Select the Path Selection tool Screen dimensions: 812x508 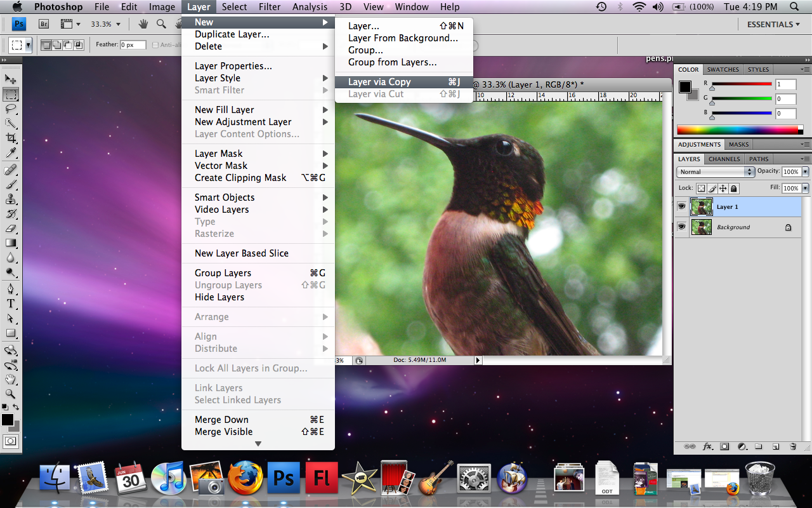point(11,319)
